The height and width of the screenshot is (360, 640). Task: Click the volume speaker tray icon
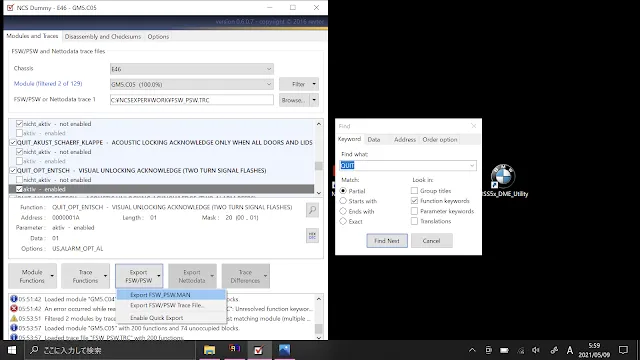(536, 350)
